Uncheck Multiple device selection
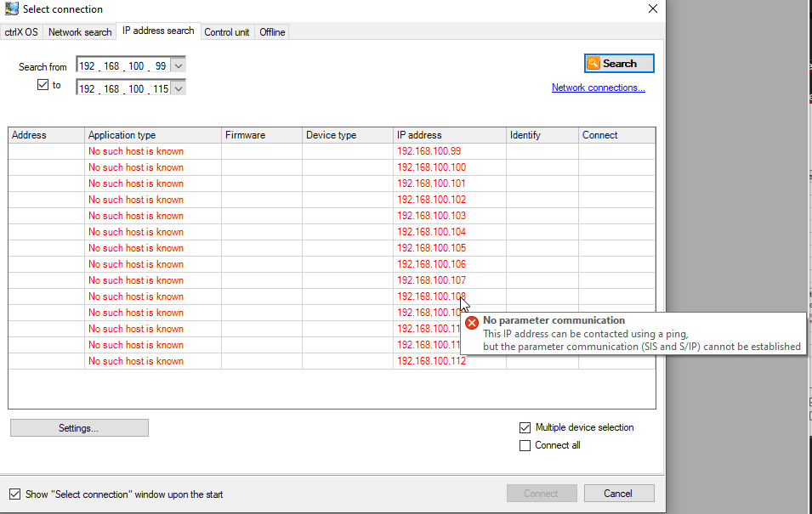The width and height of the screenshot is (812, 514). (525, 427)
